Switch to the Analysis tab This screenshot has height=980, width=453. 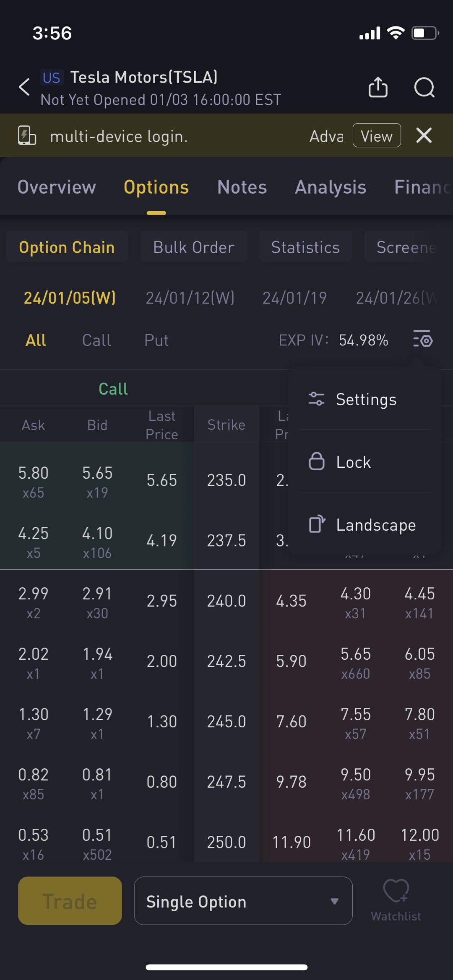pos(331,187)
